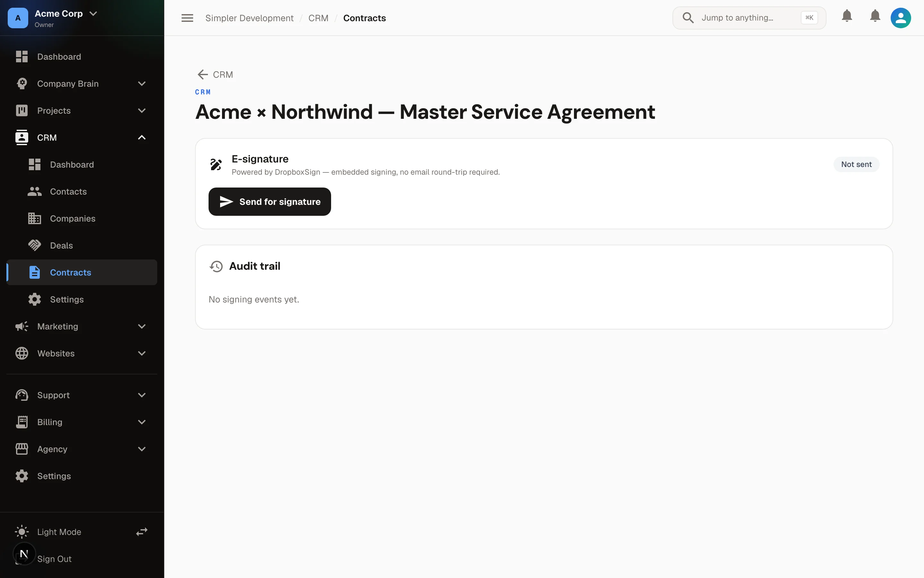
Task: Click the Support headset icon
Action: tap(22, 395)
